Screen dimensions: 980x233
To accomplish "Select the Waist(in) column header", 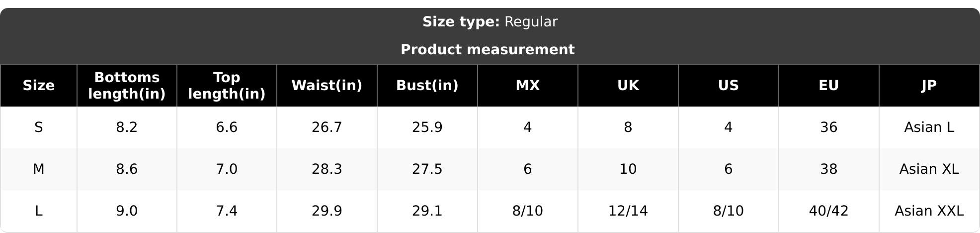I will tap(327, 86).
